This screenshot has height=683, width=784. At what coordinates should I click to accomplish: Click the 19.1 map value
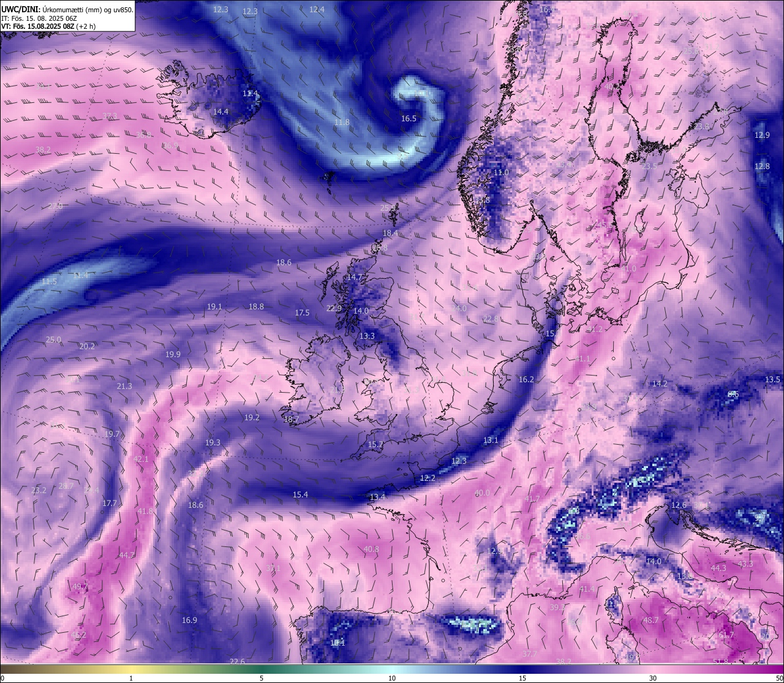[214, 307]
